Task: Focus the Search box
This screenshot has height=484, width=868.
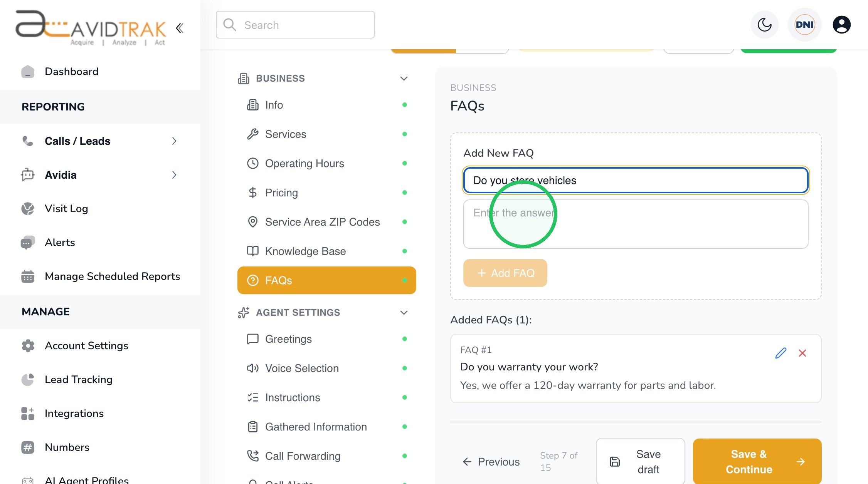Action: coord(295,25)
